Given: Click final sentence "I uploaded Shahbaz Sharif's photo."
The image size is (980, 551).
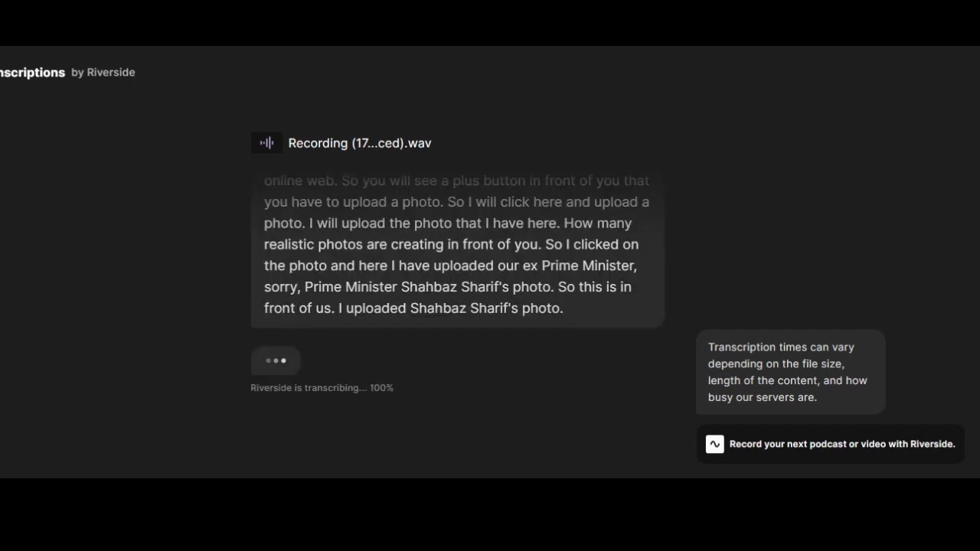Looking at the screenshot, I should coord(450,308).
